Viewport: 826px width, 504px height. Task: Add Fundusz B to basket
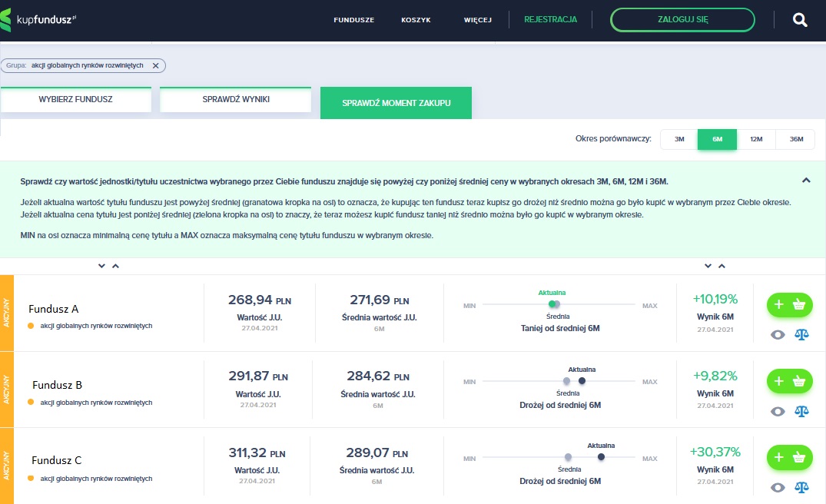[x=789, y=381]
